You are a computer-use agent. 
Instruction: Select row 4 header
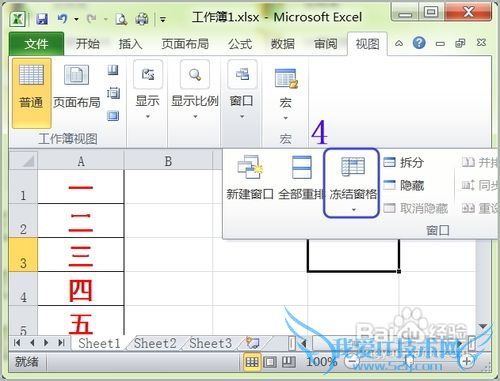23,289
